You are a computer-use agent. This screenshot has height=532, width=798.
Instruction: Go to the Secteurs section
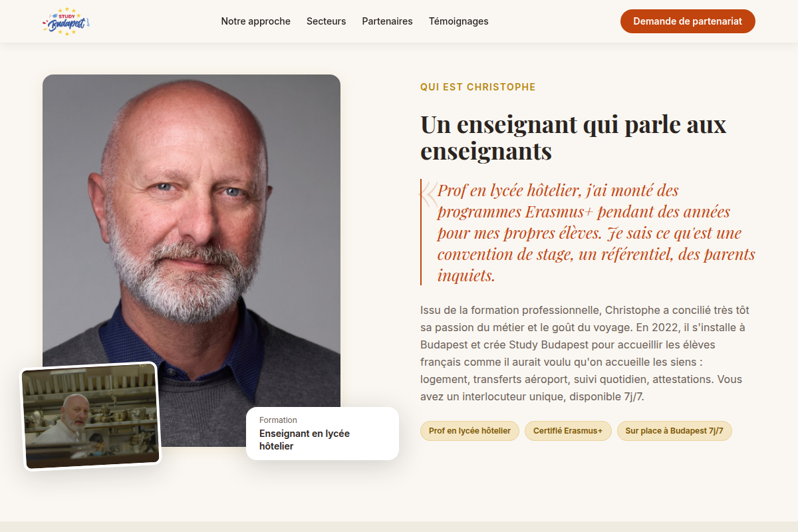click(x=327, y=21)
